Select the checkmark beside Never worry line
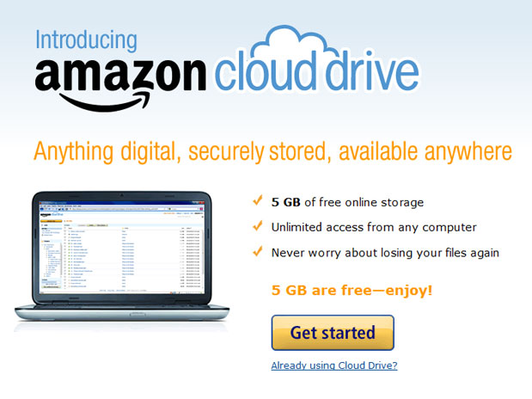 point(258,251)
